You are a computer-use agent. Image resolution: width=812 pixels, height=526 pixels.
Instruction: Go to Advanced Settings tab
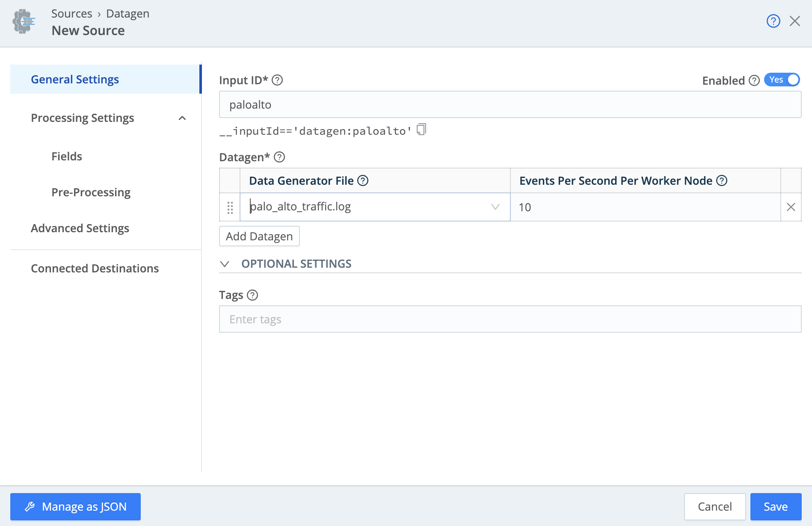tap(80, 228)
